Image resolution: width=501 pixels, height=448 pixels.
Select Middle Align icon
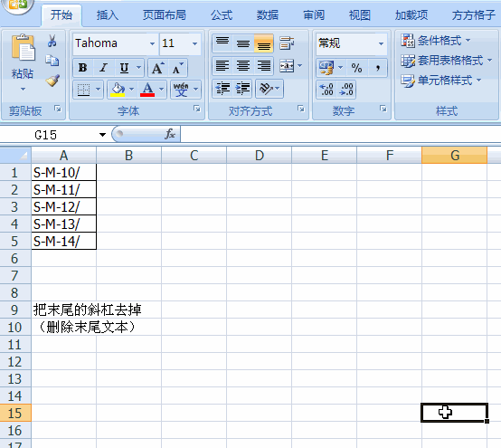[243, 43]
